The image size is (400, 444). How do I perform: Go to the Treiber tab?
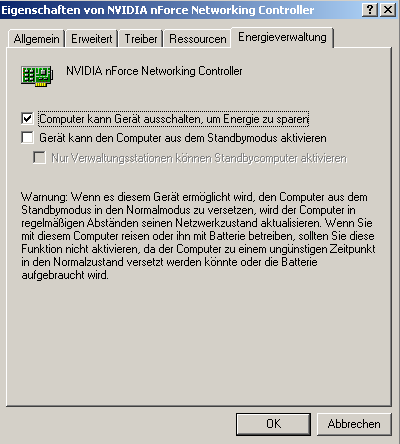click(x=141, y=39)
